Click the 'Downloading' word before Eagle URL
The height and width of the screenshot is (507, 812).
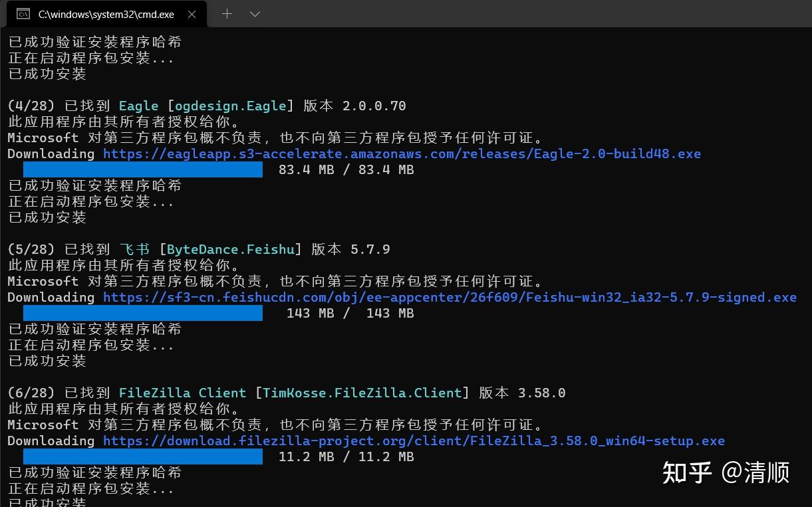(51, 153)
